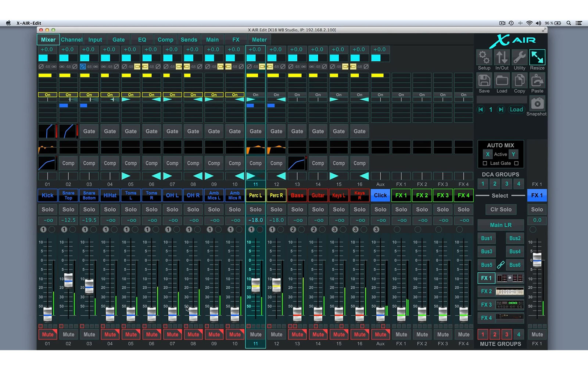
Task: Click the volume menu bar icon
Action: (538, 23)
